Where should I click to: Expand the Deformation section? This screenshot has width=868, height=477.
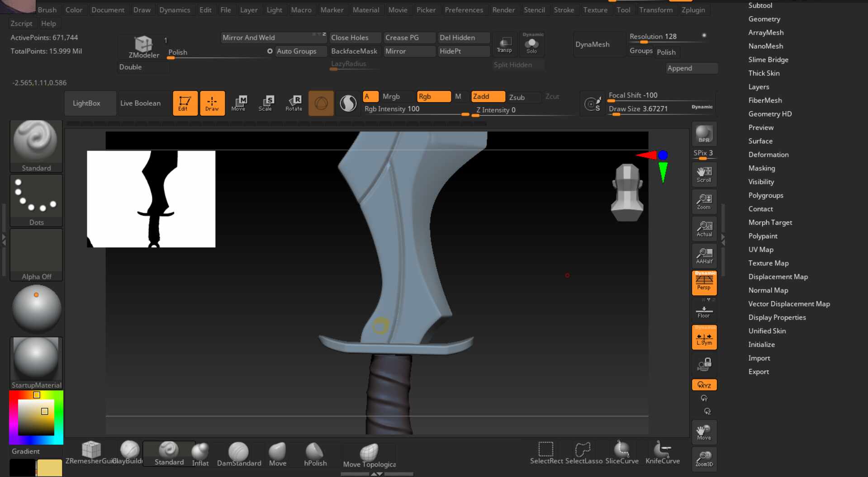pos(768,155)
